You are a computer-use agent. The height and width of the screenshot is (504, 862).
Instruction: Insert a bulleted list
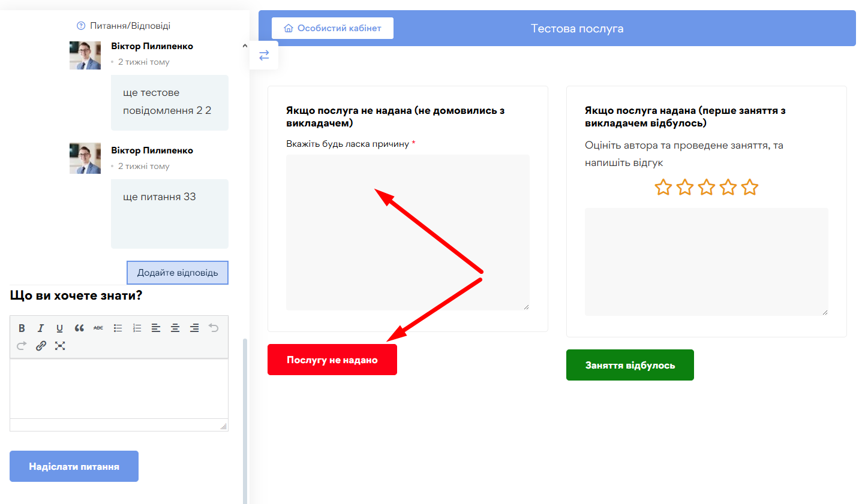(118, 328)
